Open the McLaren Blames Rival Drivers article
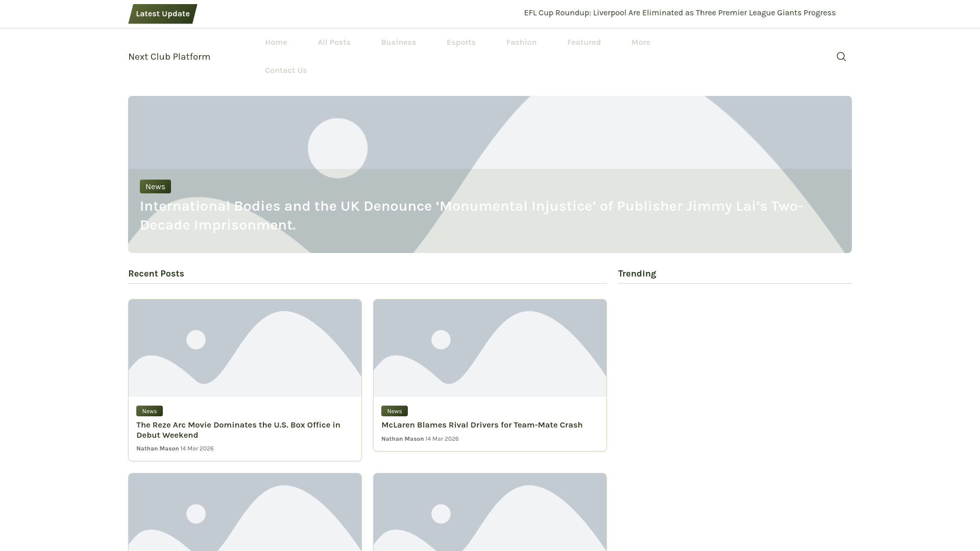The height and width of the screenshot is (551, 980). (x=481, y=425)
